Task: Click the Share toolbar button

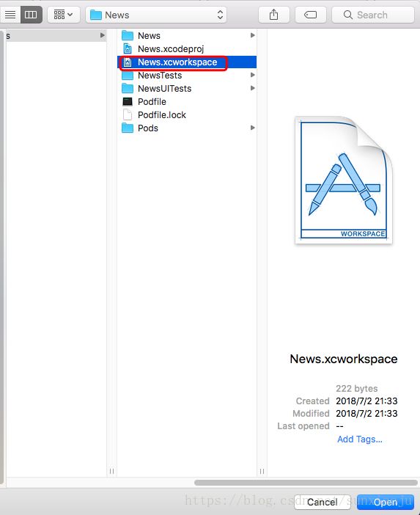Action: click(273, 15)
